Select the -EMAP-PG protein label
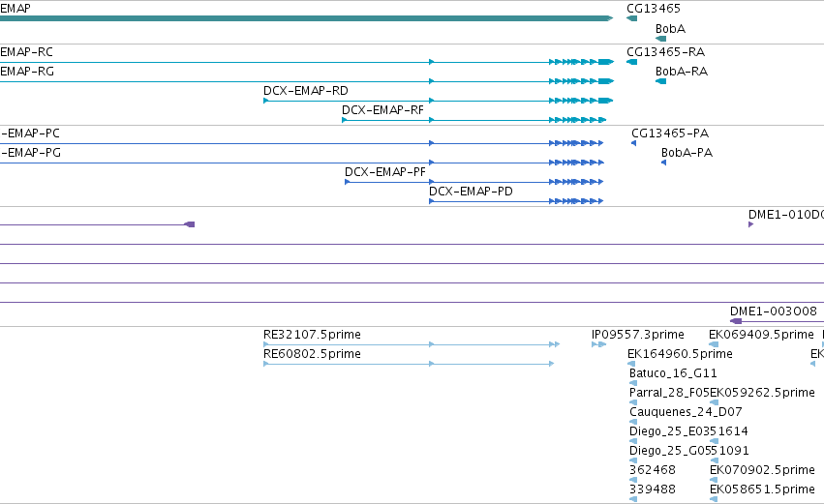 (30, 153)
